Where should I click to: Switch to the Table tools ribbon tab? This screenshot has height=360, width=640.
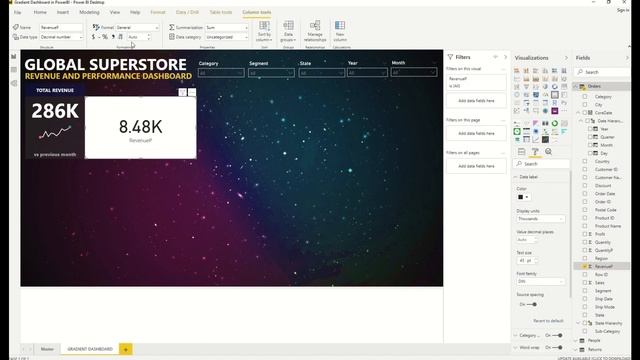pyautogui.click(x=220, y=12)
